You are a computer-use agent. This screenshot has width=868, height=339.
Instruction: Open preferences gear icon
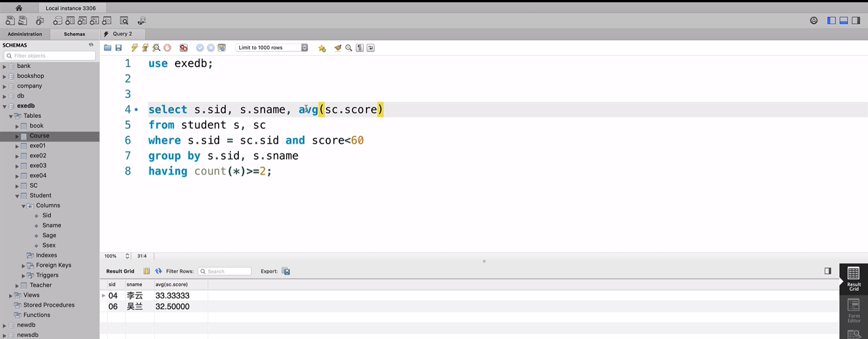[x=814, y=21]
